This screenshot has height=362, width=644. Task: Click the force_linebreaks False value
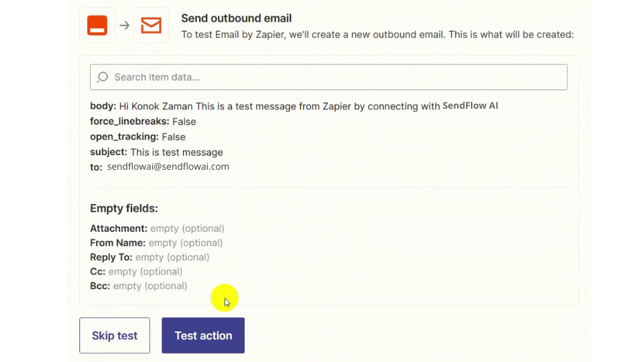pyautogui.click(x=184, y=121)
